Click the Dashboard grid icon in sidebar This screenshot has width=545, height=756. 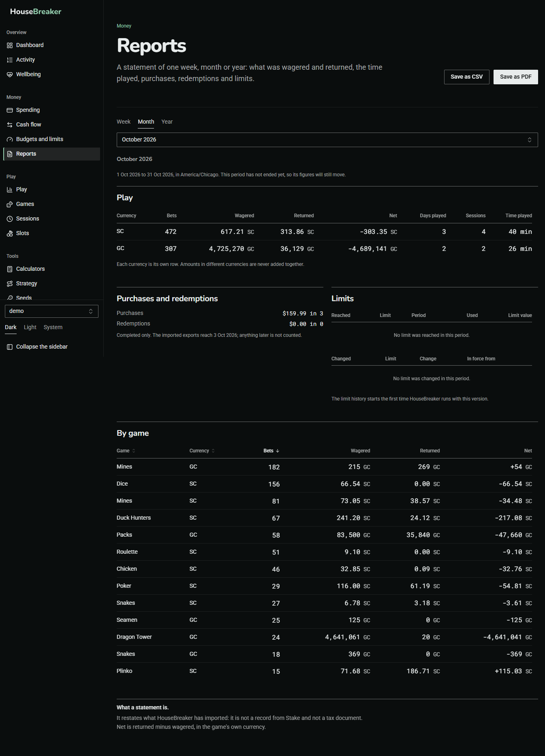10,45
